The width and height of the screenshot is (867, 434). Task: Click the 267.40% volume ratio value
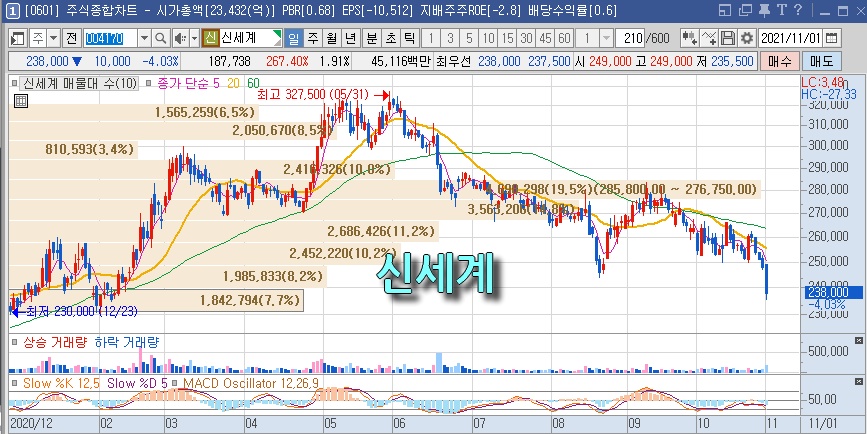(x=287, y=61)
